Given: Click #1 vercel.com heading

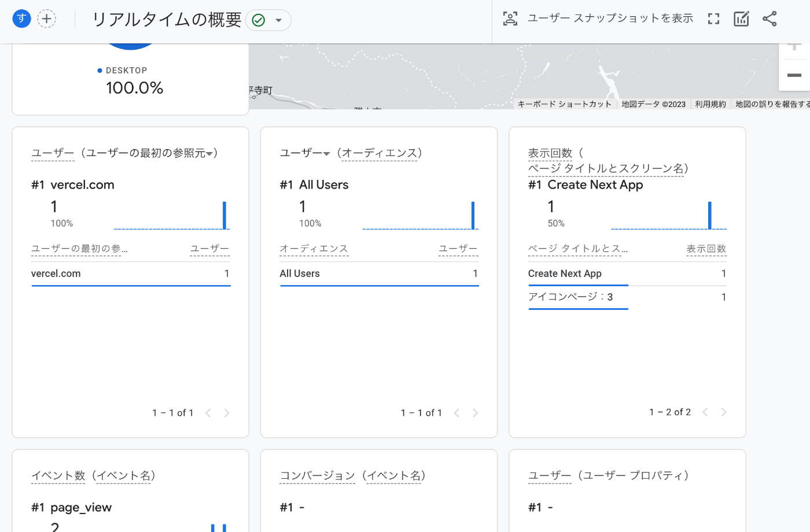Looking at the screenshot, I should click(x=73, y=185).
